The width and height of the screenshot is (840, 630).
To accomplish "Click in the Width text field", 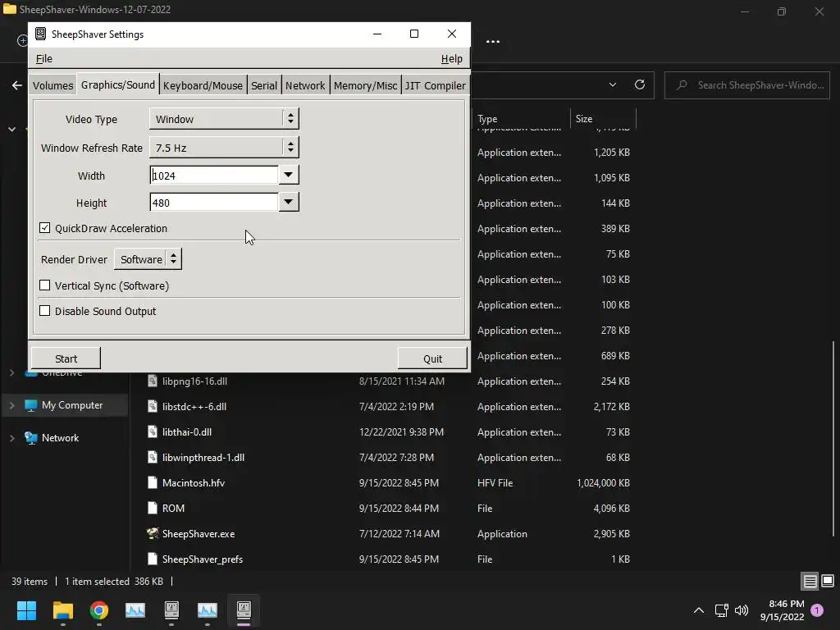I will (214, 176).
